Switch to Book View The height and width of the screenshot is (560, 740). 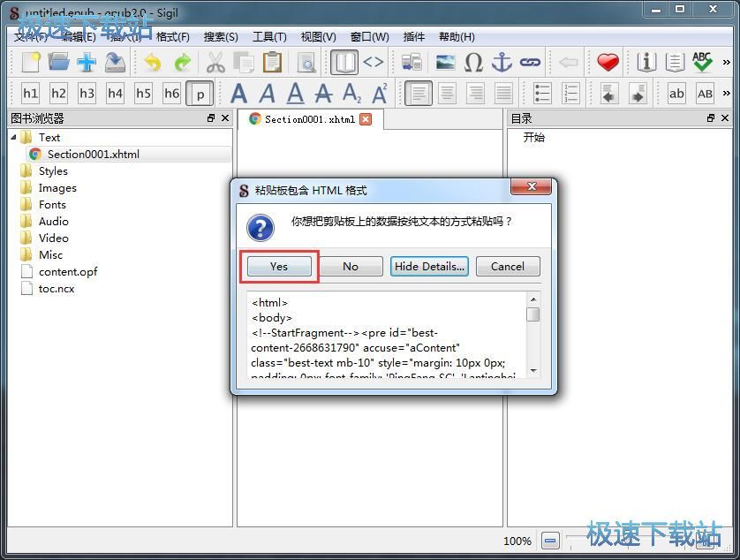(344, 63)
